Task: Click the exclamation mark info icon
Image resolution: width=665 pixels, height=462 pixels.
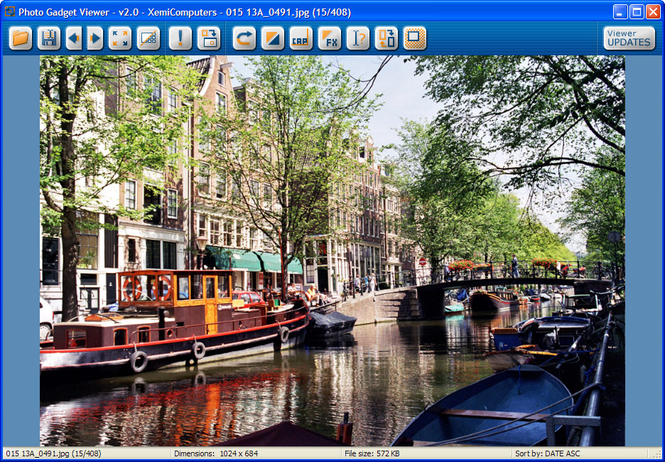Action: coord(180,38)
